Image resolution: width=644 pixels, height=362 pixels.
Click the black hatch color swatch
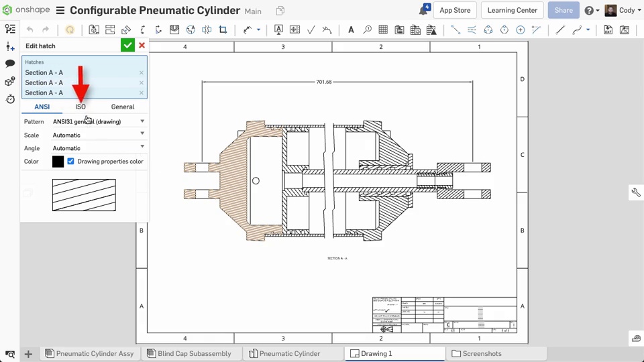tap(58, 162)
